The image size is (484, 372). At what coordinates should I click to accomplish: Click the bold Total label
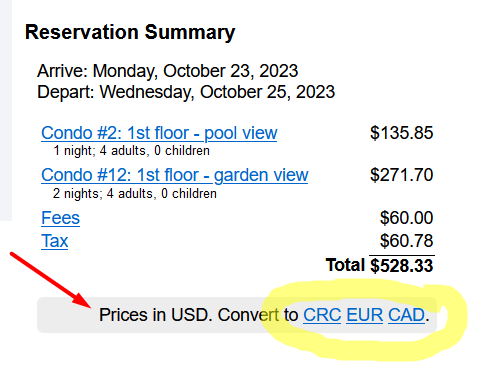pyautogui.click(x=345, y=265)
